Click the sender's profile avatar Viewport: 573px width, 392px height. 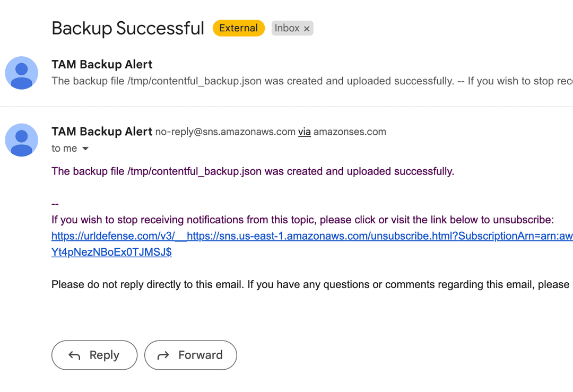21,140
